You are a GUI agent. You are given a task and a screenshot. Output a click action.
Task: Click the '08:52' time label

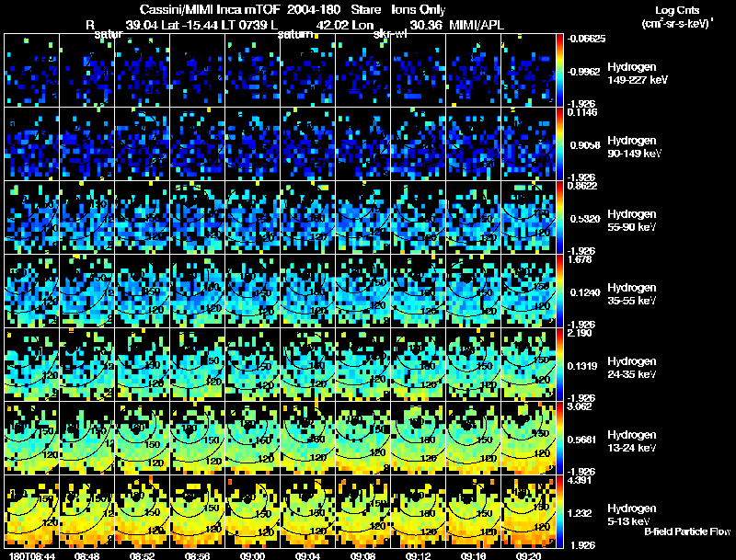tap(142, 555)
